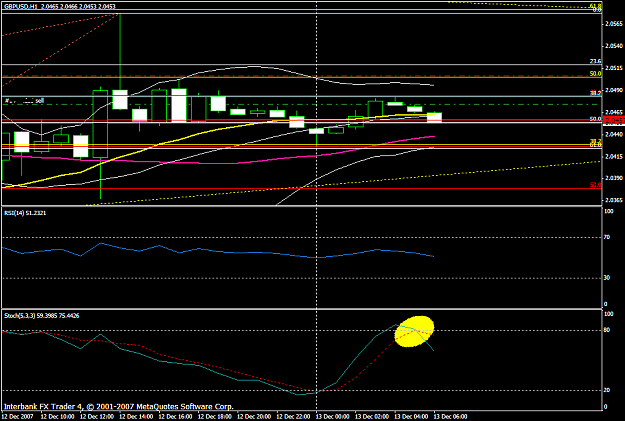
Task: Click the 12 Dec 2007 date label
Action: point(18,417)
